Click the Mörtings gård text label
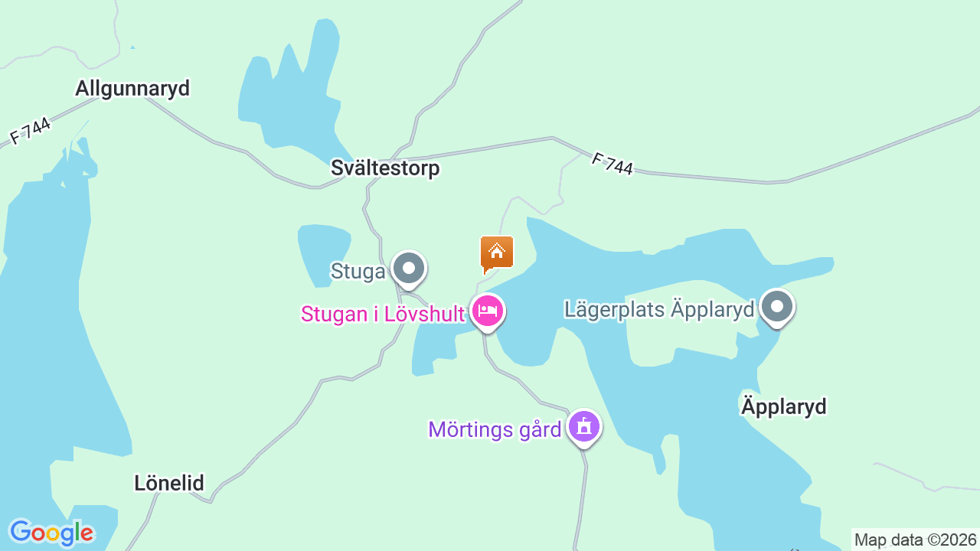980x551 pixels. tap(495, 429)
